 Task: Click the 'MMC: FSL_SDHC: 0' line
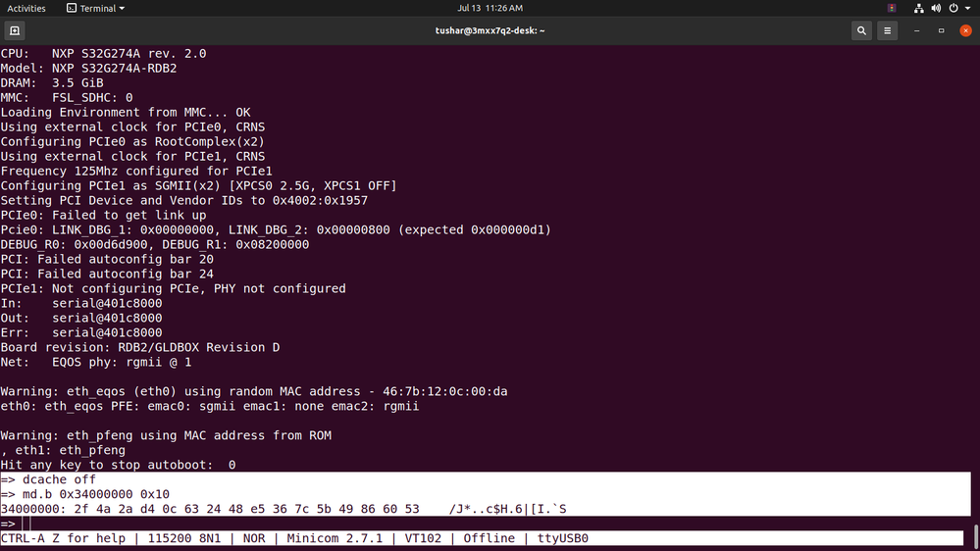(x=67, y=97)
